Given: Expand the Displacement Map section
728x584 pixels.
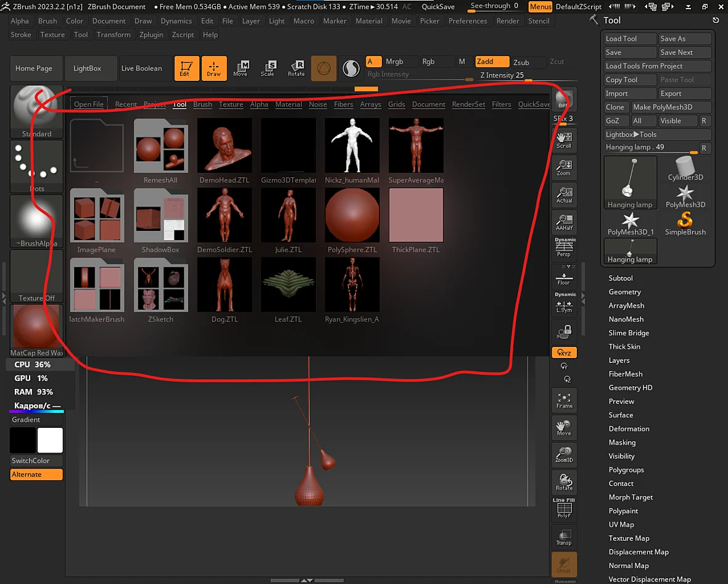Looking at the screenshot, I should tap(639, 552).
